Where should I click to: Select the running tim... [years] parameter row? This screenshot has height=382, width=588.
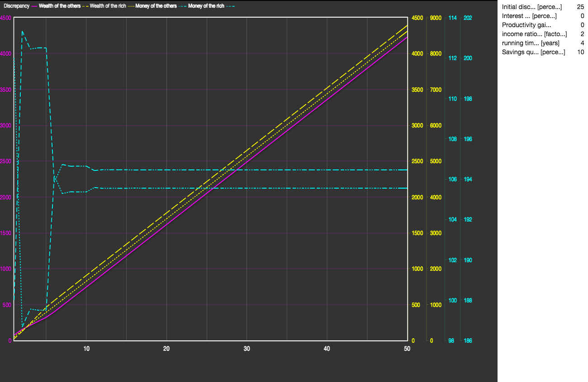coord(543,43)
